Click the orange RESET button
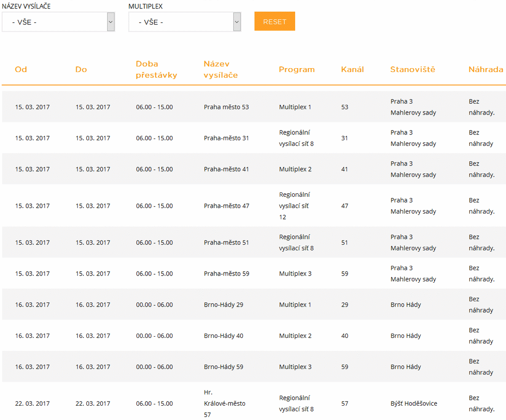 tap(275, 21)
